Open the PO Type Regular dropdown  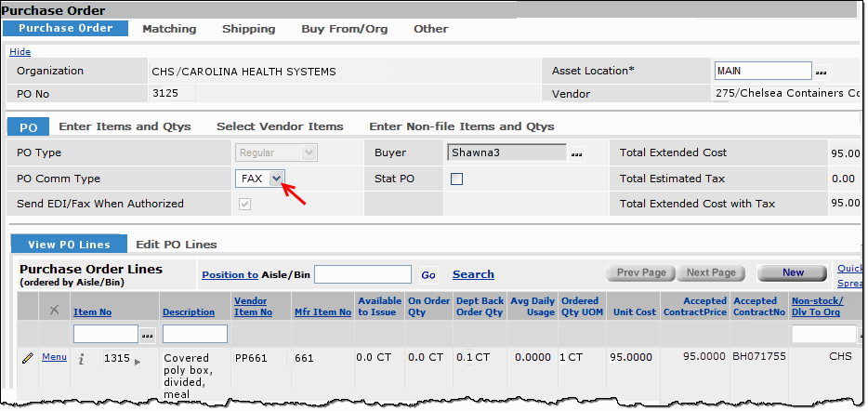pos(309,152)
